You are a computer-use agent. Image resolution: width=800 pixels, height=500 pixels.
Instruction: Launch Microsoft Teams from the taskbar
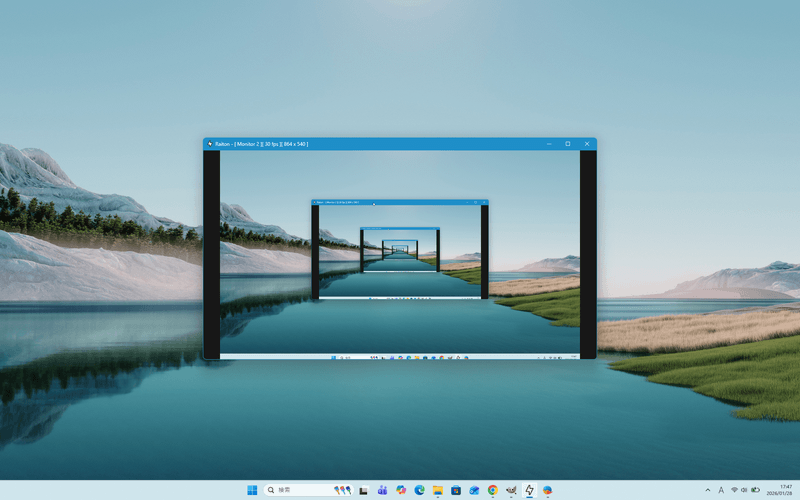382,490
